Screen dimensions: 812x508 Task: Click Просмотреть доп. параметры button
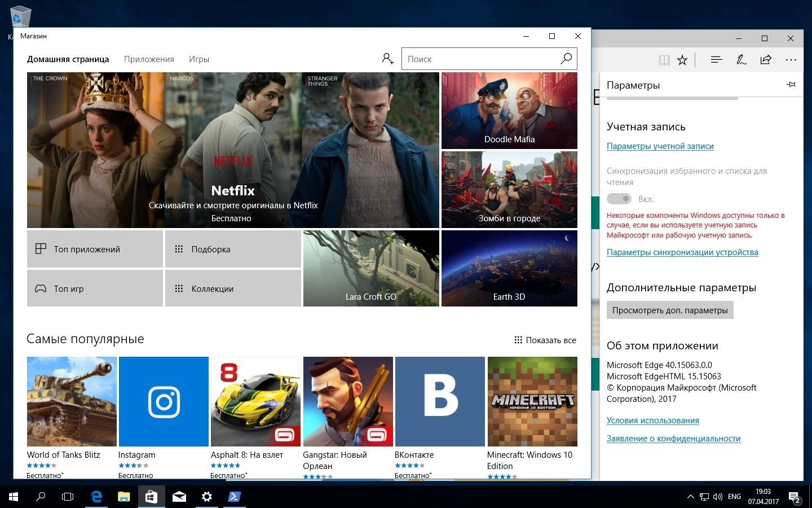pyautogui.click(x=670, y=310)
